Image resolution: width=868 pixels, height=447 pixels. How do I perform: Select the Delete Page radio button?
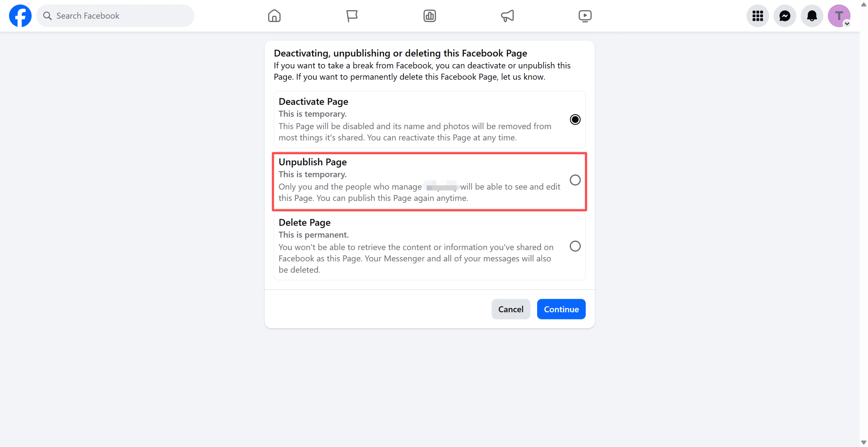[x=575, y=246]
